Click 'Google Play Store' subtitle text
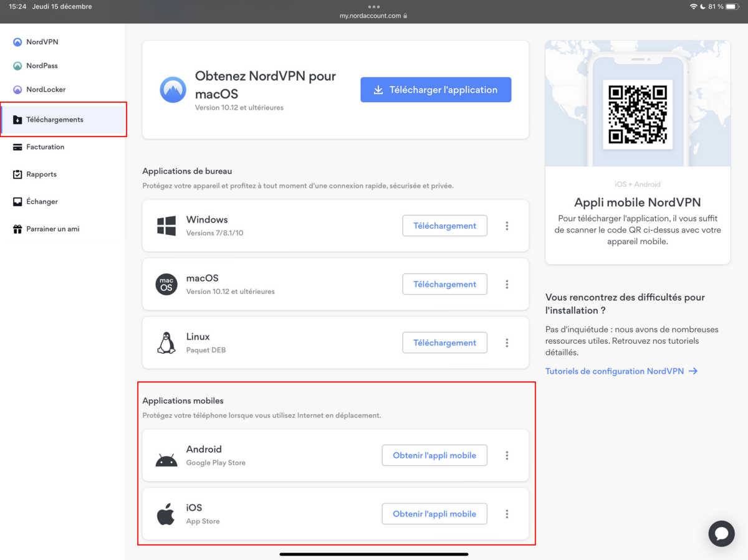Viewport: 748px width, 560px height. click(x=216, y=463)
